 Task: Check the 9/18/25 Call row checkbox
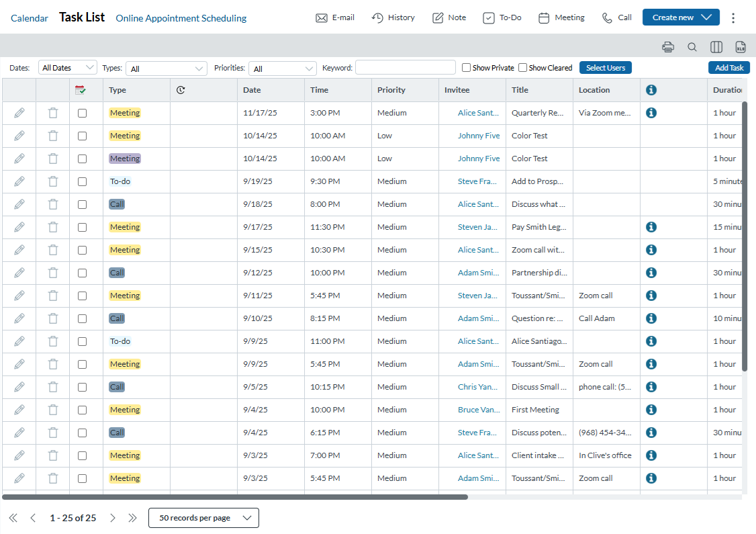coord(83,204)
